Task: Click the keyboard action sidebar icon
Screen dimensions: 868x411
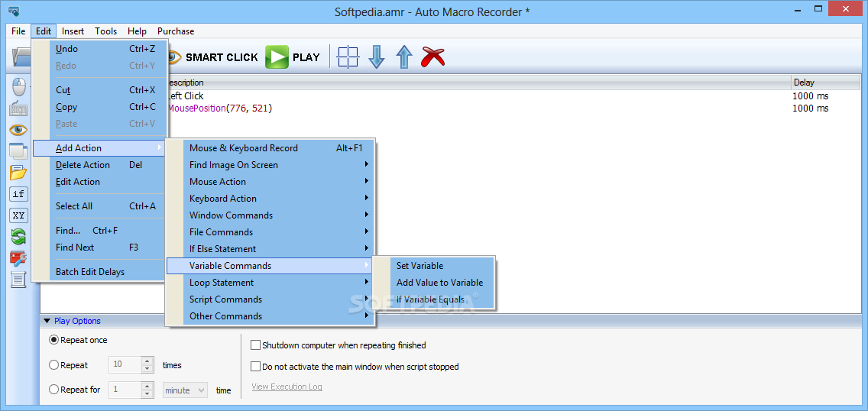Action: (19, 109)
